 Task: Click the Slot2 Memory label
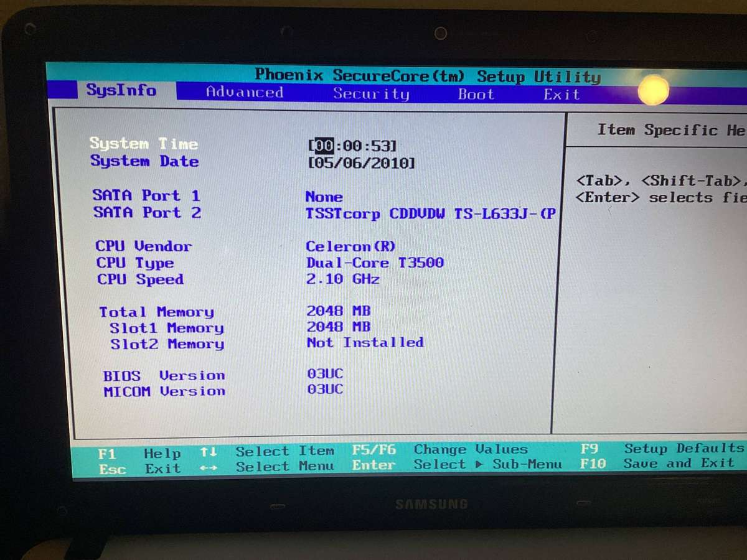point(167,344)
